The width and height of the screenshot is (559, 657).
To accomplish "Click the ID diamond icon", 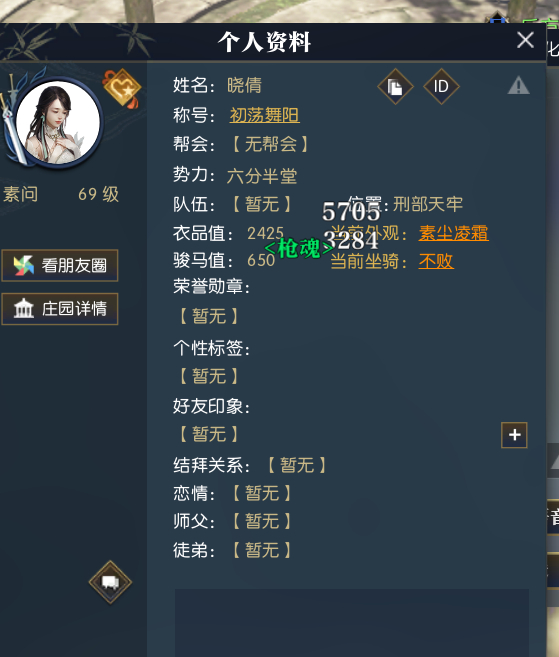I will pos(441,87).
